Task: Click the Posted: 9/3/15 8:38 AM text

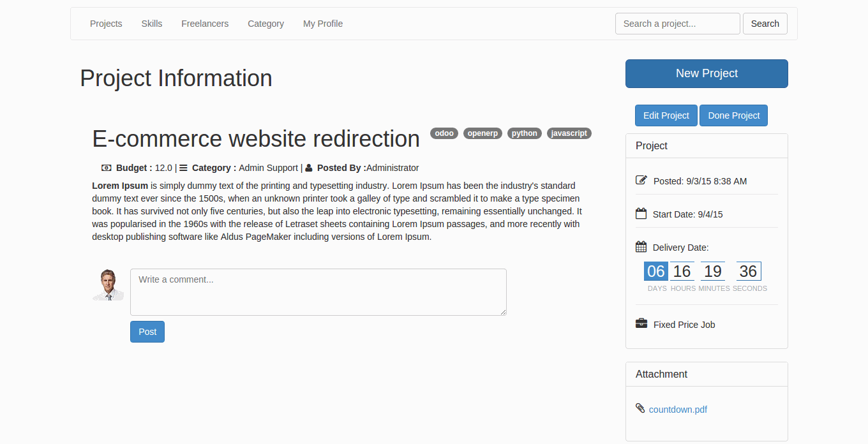Action: (700, 181)
